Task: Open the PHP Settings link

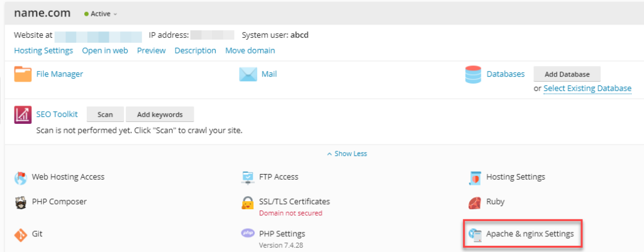Action: pyautogui.click(x=282, y=234)
